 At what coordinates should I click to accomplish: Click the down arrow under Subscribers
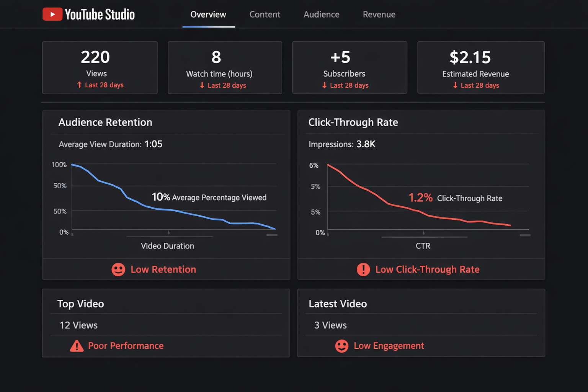[x=324, y=85]
